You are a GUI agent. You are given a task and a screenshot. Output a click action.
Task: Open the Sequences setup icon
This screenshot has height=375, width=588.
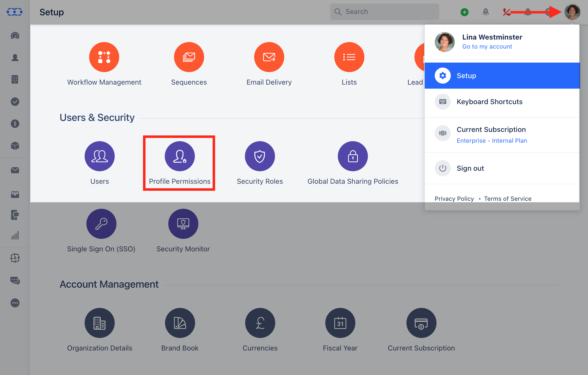(x=189, y=57)
